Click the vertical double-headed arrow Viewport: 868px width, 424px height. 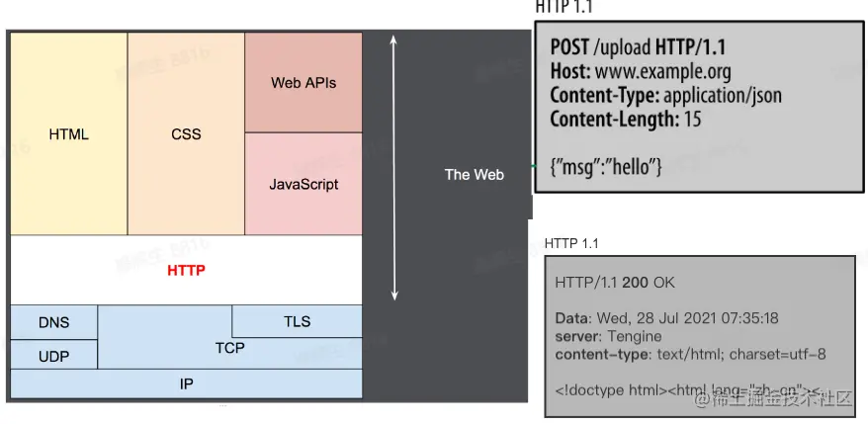394,168
